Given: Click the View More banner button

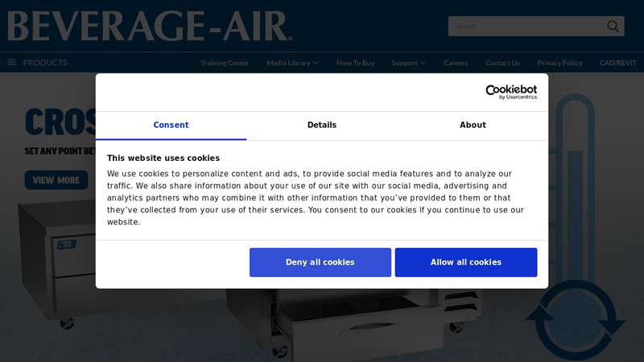Looking at the screenshot, I should coord(56,180).
